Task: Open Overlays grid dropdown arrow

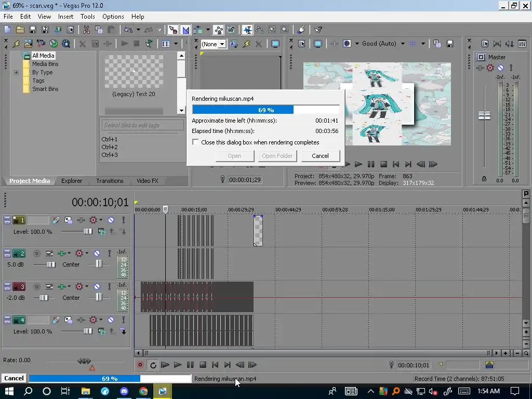Action: [x=423, y=44]
